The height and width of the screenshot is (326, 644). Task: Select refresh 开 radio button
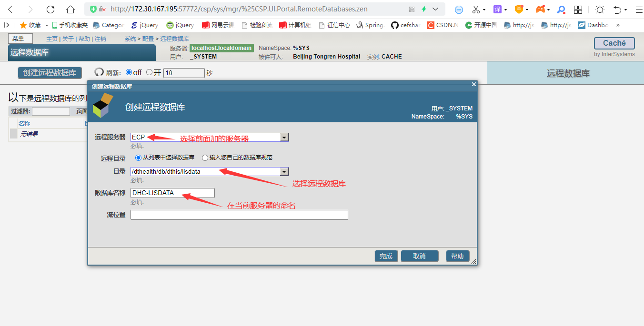coord(149,72)
